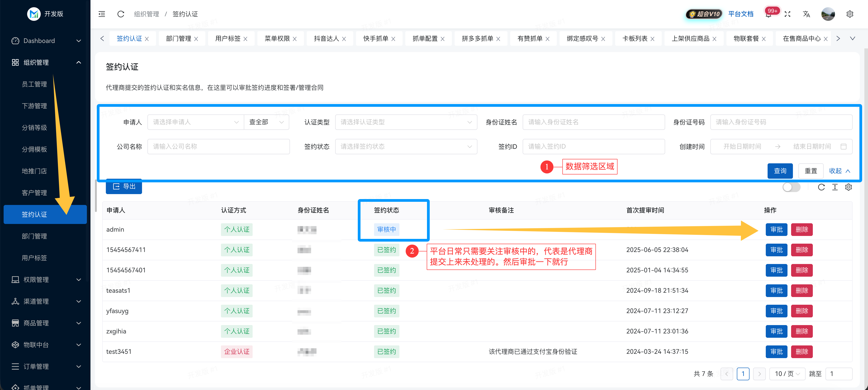Click the 查询 search button

click(780, 171)
